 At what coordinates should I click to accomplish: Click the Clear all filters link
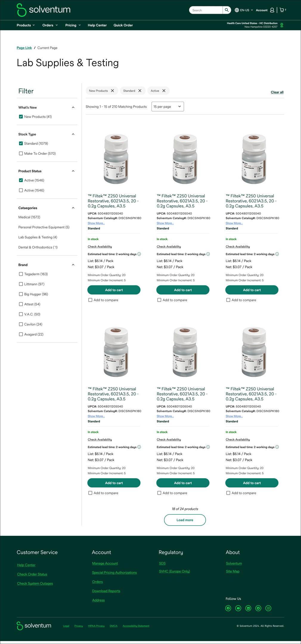[x=277, y=92]
